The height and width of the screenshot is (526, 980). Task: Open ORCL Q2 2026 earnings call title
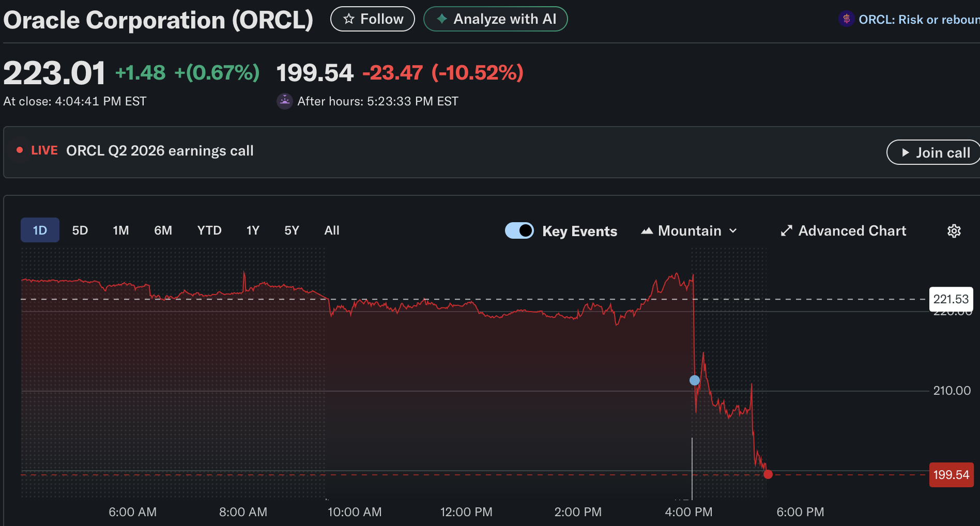pos(160,151)
